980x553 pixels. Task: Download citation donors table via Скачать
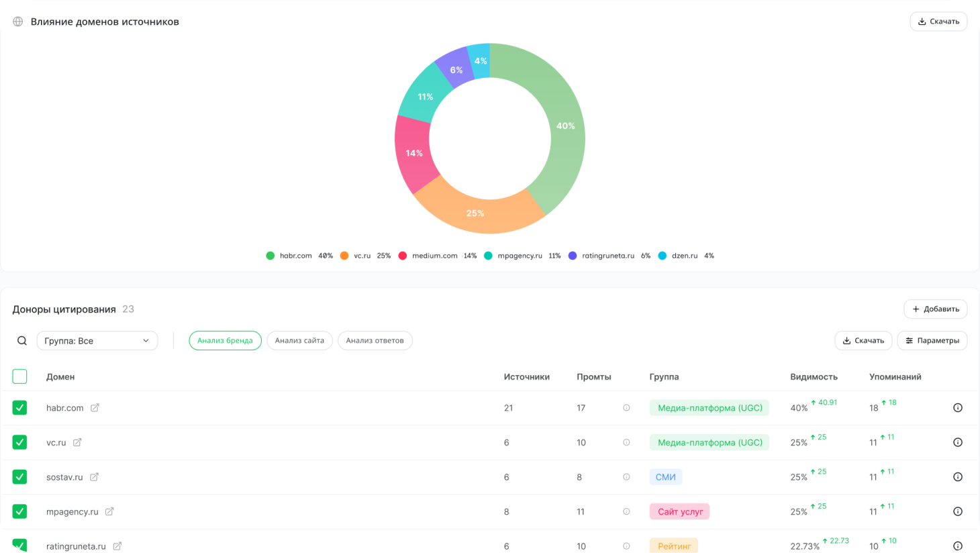pos(863,341)
